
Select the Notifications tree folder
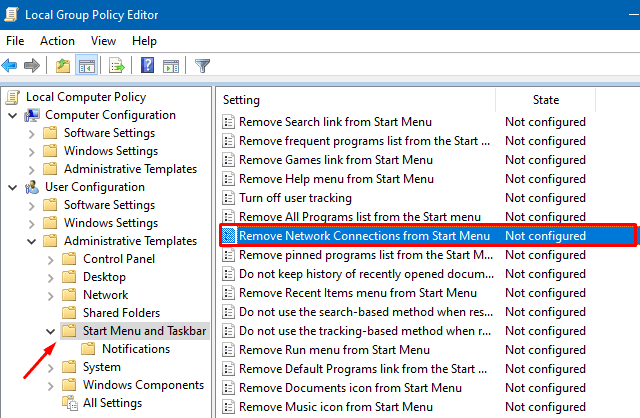pos(135,349)
